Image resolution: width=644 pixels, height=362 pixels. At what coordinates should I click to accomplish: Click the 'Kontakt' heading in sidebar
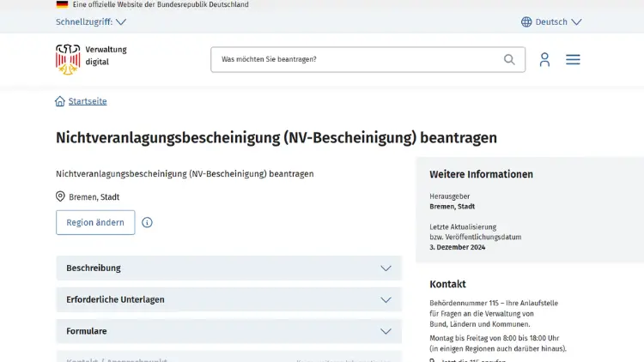[x=447, y=284]
